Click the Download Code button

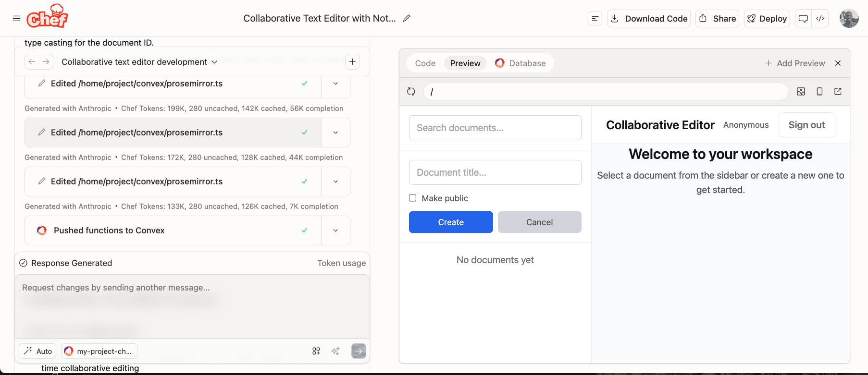(649, 18)
